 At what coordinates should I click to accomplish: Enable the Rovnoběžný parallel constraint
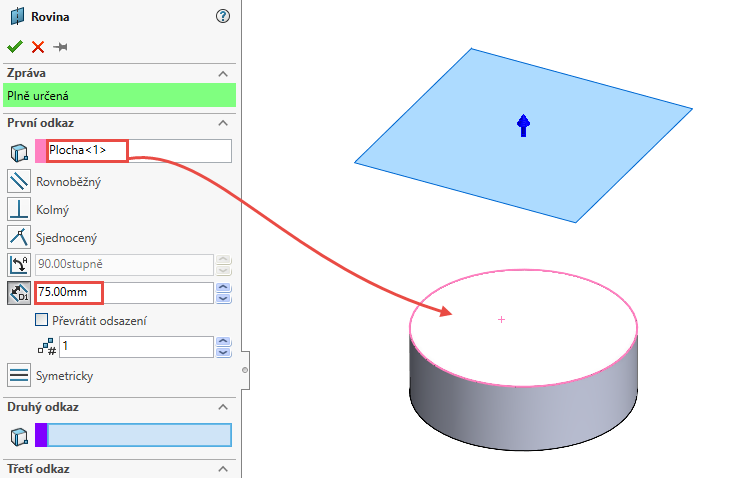(19, 181)
